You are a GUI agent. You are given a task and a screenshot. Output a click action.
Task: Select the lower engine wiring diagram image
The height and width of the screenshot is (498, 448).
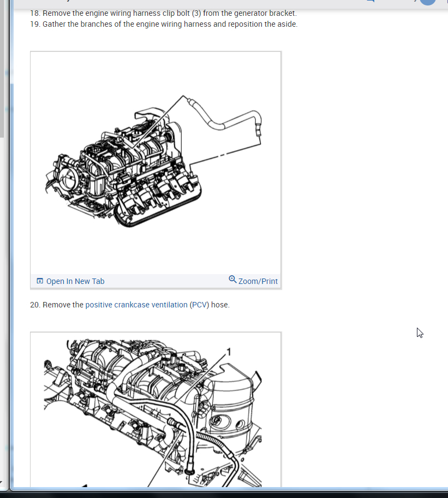pos(156,410)
